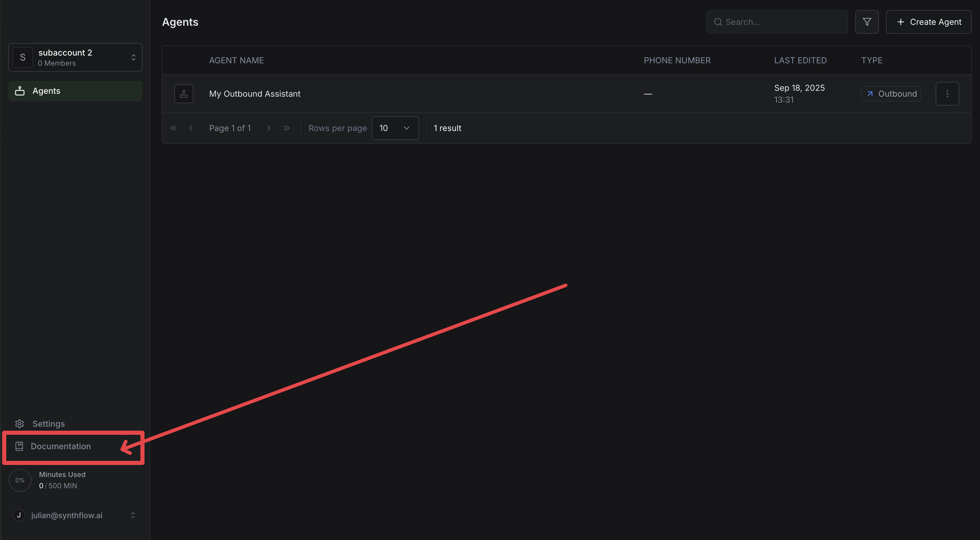This screenshot has width=980, height=540.
Task: Open the Documentation link
Action: coord(61,446)
